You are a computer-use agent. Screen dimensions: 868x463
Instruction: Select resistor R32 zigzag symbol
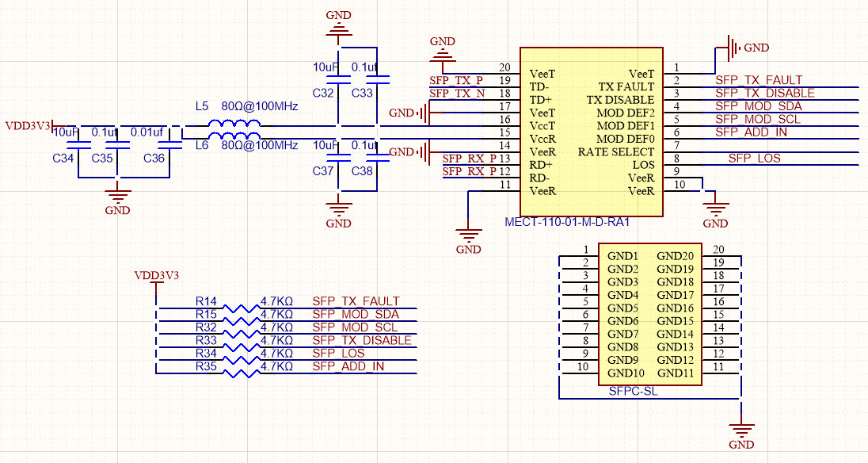(x=242, y=335)
